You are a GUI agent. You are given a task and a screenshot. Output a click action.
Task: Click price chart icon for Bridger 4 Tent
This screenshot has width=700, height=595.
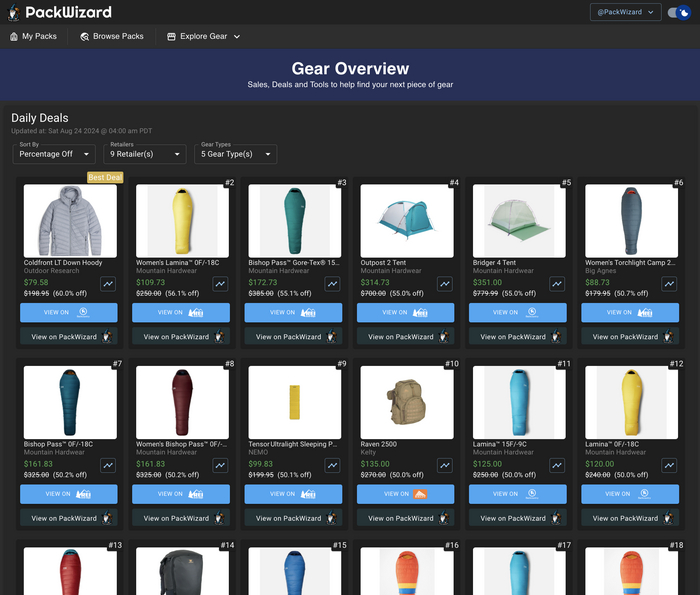(557, 284)
